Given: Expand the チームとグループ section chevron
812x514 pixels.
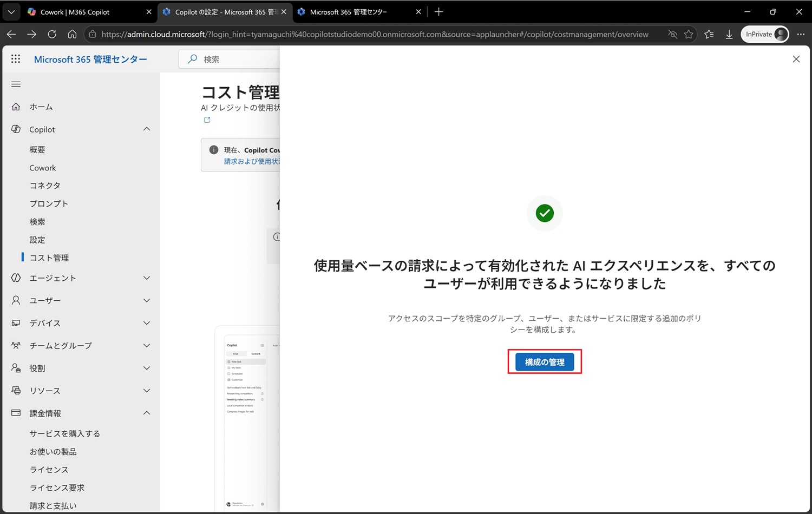Looking at the screenshot, I should [x=147, y=345].
